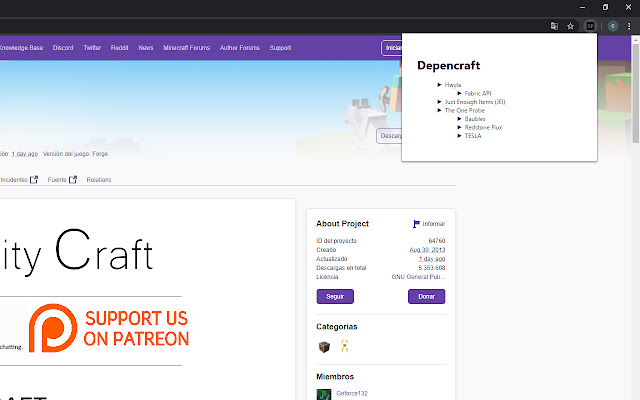Open the Depencraft extension icon in toolbar
The height and width of the screenshot is (400, 640).
[590, 26]
